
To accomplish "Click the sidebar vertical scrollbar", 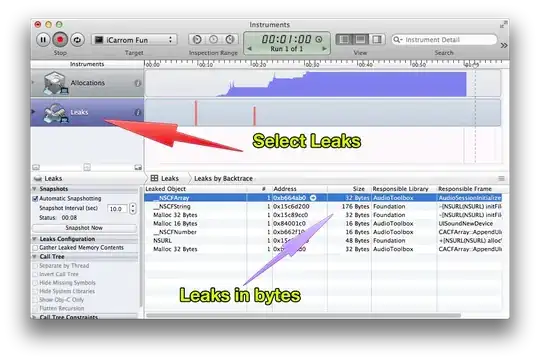I will (141, 246).
